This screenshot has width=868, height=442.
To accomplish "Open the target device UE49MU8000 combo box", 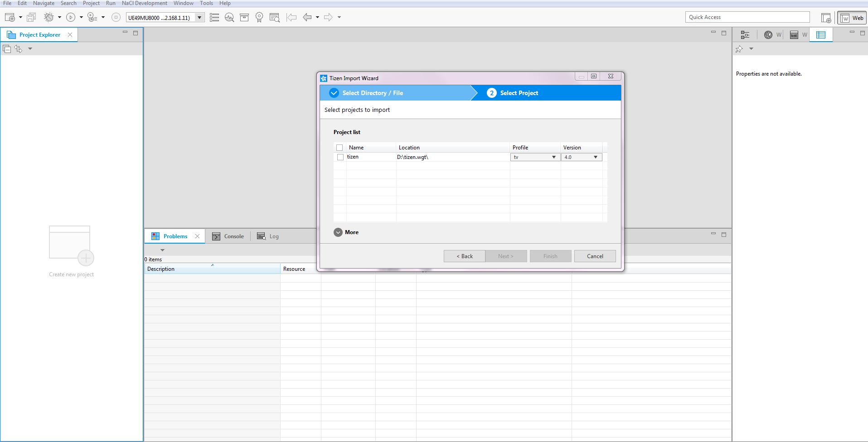I will point(165,18).
